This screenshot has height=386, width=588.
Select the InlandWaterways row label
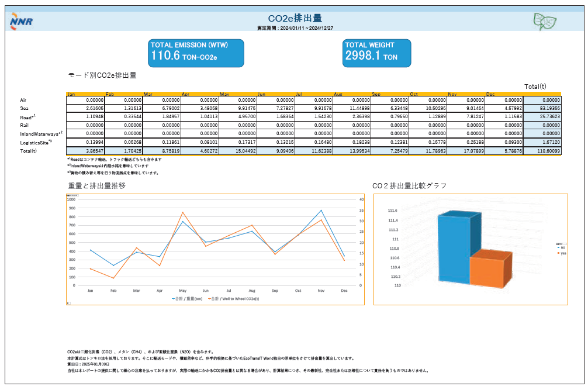[x=41, y=133]
